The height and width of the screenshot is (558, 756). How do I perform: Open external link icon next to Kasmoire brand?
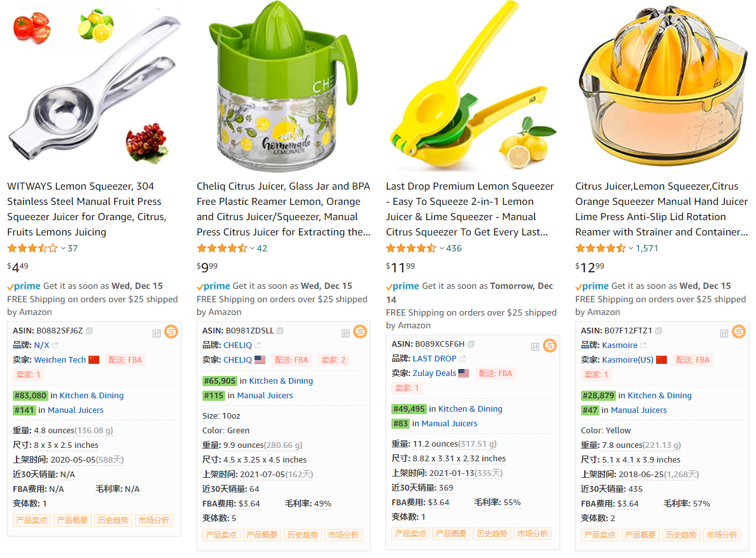(x=643, y=345)
